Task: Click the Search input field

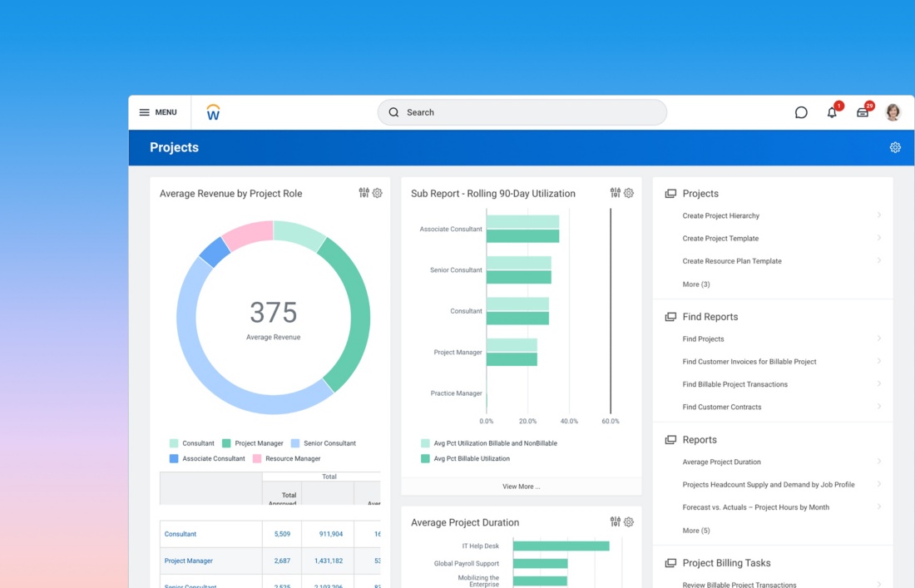Action: coord(522,112)
